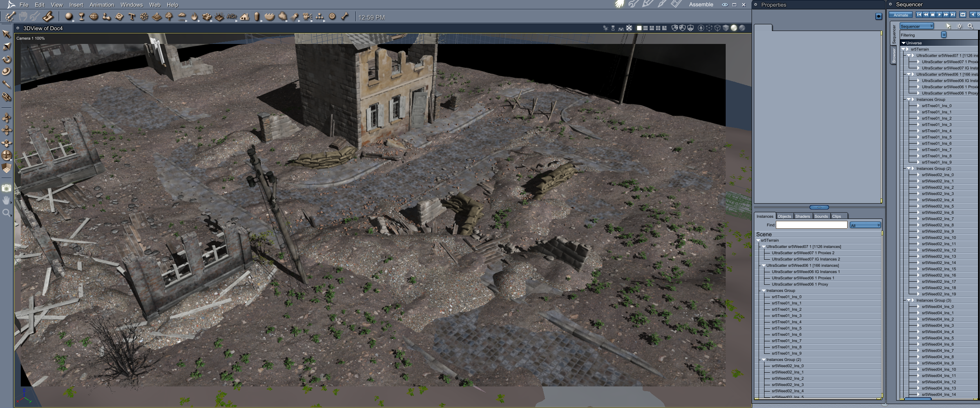Viewport: 980px width, 408px height.
Task: Insert a tree (plant) object
Action: click(169, 16)
